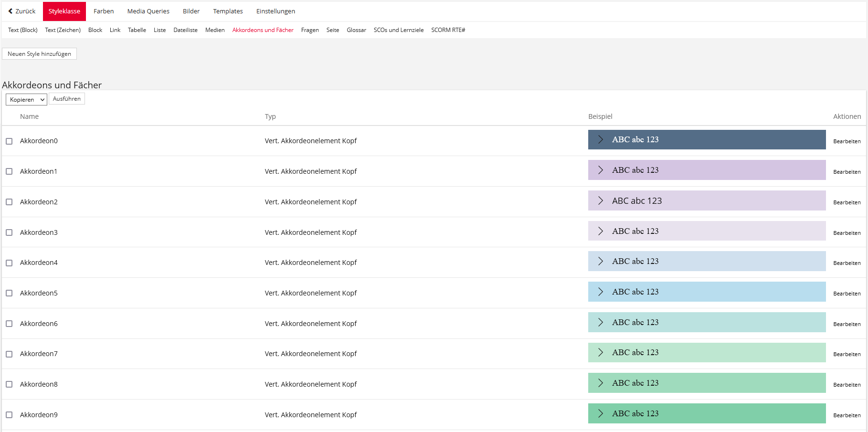868x432 pixels.
Task: Expand the Akkordeon8 green example header
Action: 706,383
